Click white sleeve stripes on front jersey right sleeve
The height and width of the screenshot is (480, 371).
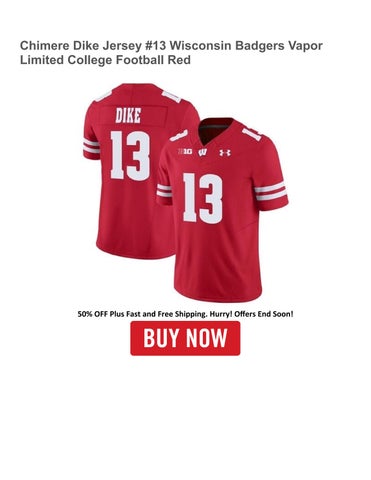tap(271, 191)
